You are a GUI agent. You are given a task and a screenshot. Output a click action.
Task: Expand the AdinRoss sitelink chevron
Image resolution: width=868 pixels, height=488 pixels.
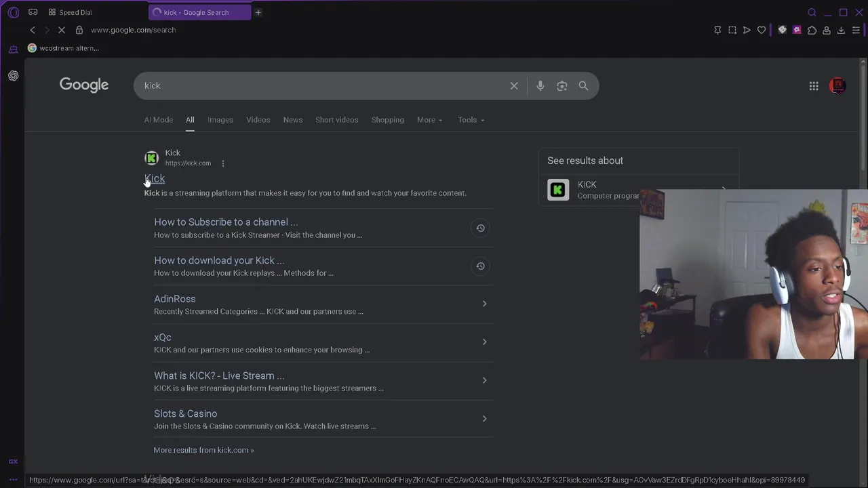(484, 304)
